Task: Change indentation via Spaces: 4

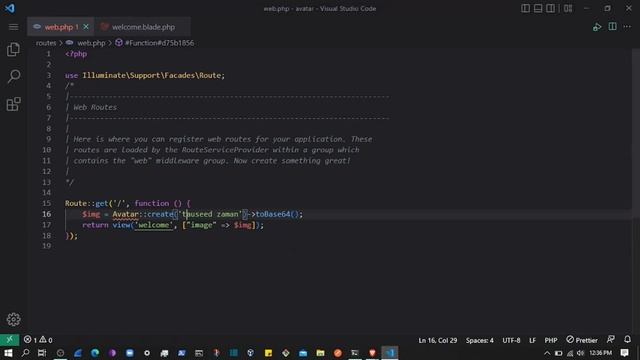Action: pyautogui.click(x=480, y=340)
